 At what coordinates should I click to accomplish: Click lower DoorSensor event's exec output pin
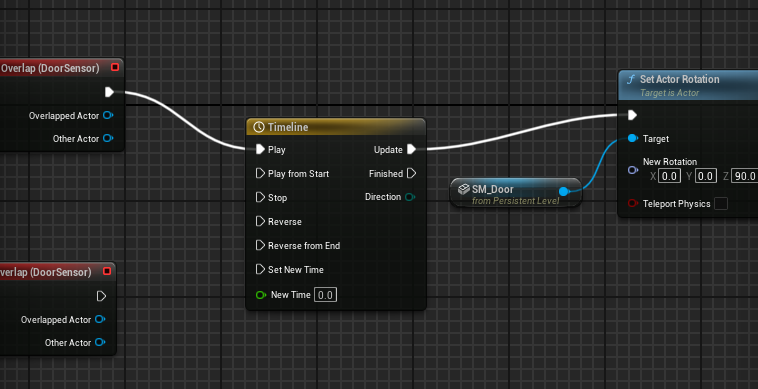(x=101, y=296)
